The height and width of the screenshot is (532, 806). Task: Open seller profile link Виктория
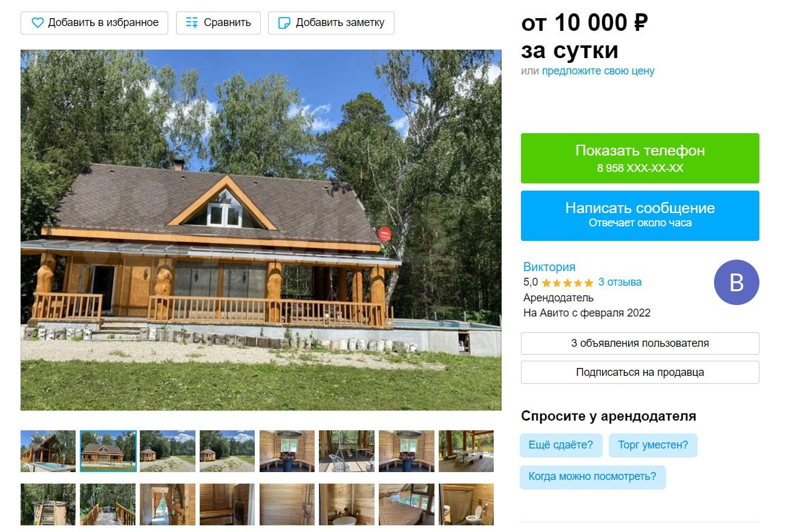[549, 267]
